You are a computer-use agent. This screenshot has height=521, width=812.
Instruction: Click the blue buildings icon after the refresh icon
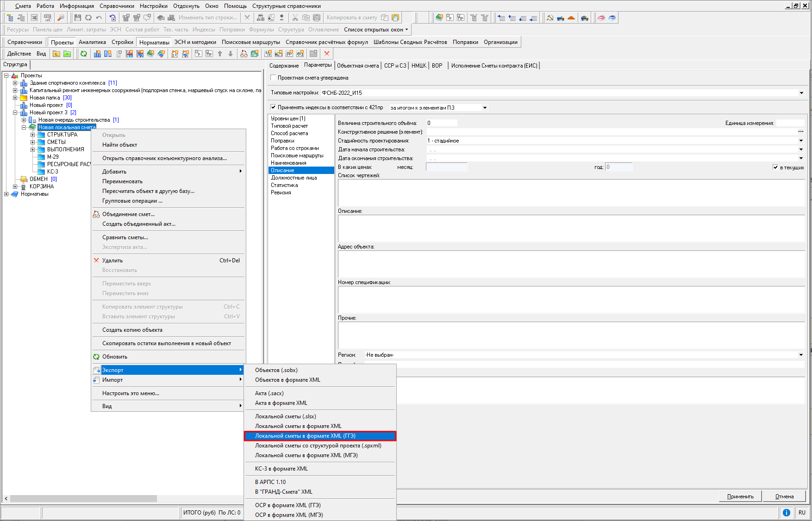click(97, 54)
